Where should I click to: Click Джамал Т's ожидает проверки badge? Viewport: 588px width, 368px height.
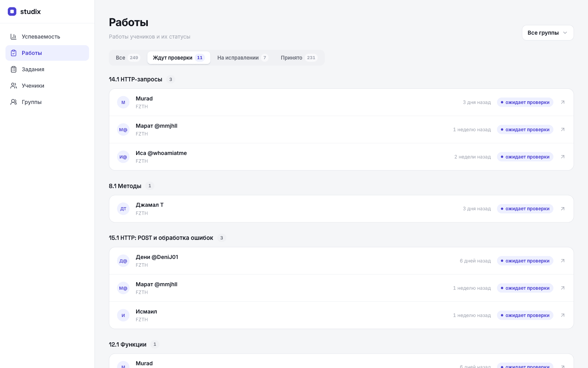click(525, 209)
